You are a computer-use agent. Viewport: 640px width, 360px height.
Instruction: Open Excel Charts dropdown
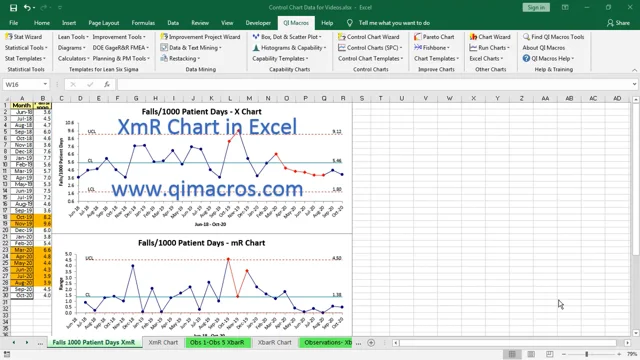486,58
